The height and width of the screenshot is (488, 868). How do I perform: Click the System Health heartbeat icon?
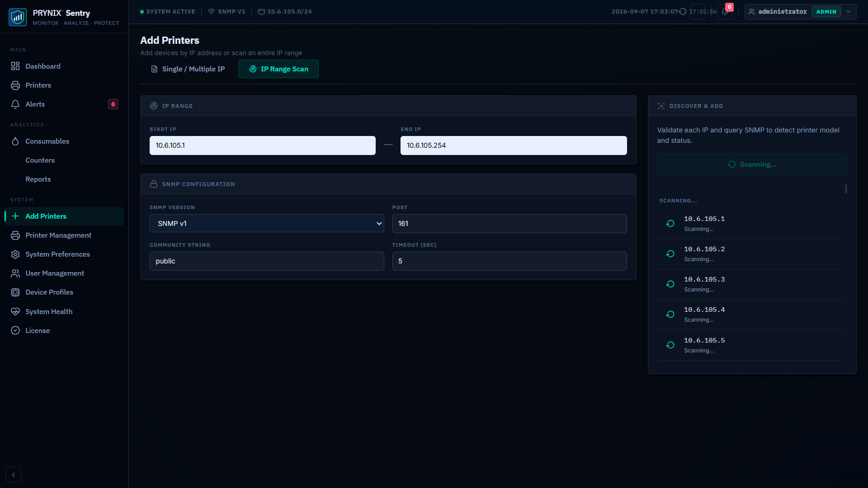click(15, 312)
